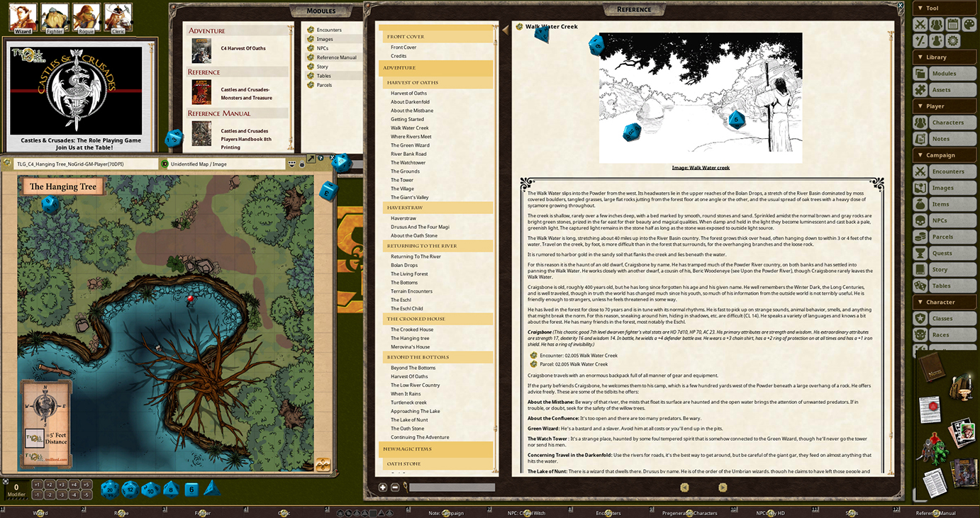Zoom out with the minus icon in Reference
The height and width of the screenshot is (518, 980).
tap(395, 488)
